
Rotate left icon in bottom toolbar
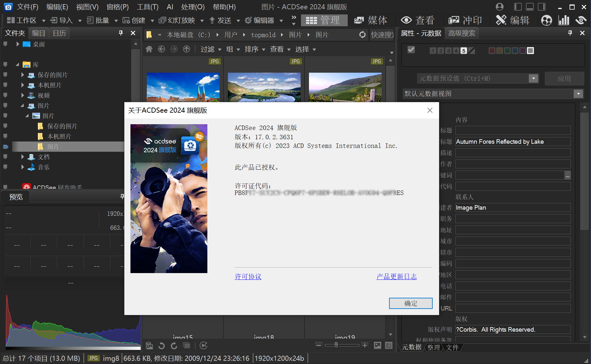coord(162,345)
